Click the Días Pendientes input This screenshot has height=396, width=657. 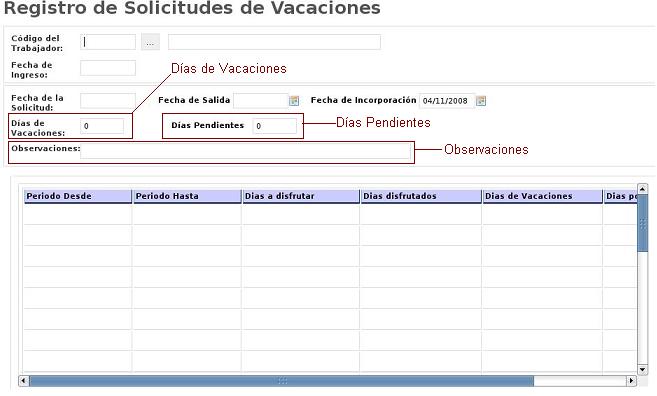pyautogui.click(x=275, y=126)
